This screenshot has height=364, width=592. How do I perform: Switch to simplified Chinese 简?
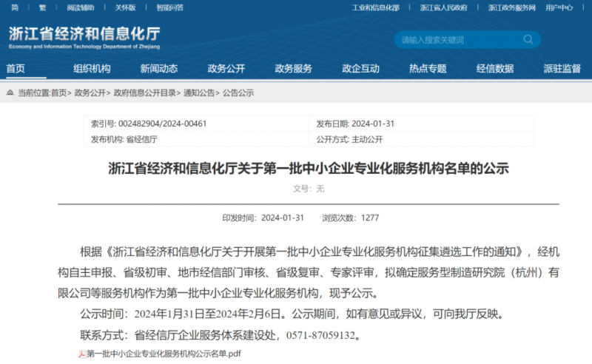pos(15,7)
